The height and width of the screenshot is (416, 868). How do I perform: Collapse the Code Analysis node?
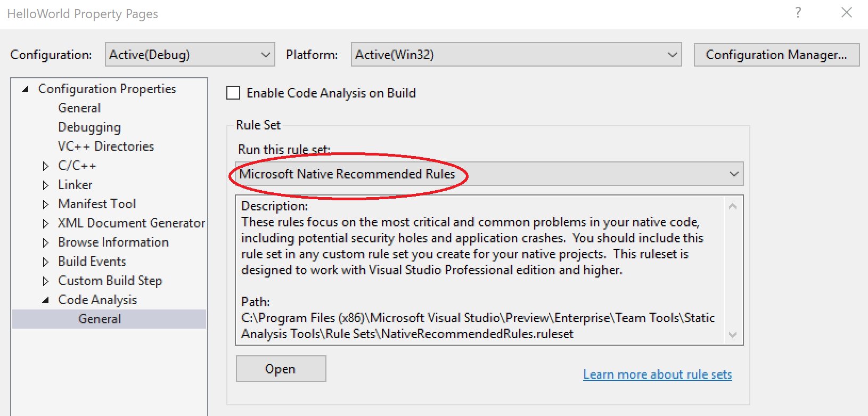pos(45,300)
